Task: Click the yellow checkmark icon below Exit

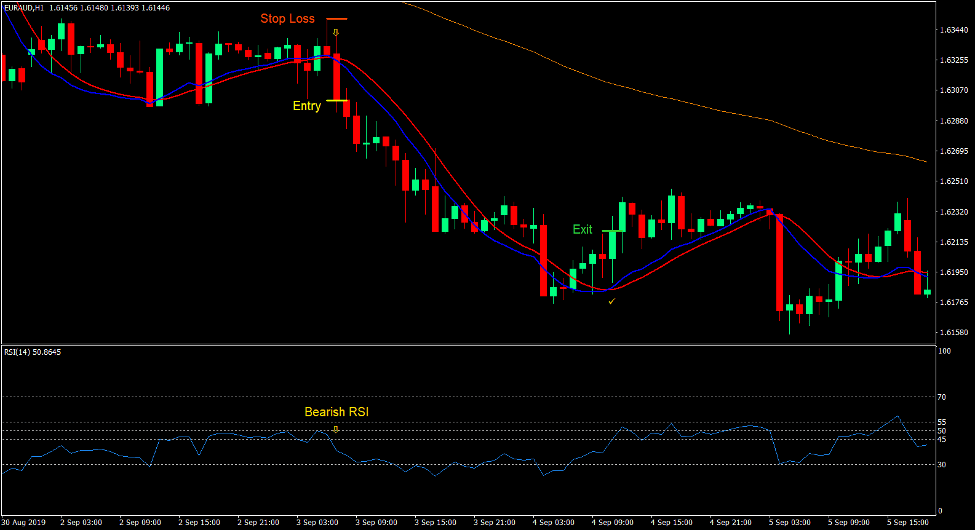Action: [611, 300]
